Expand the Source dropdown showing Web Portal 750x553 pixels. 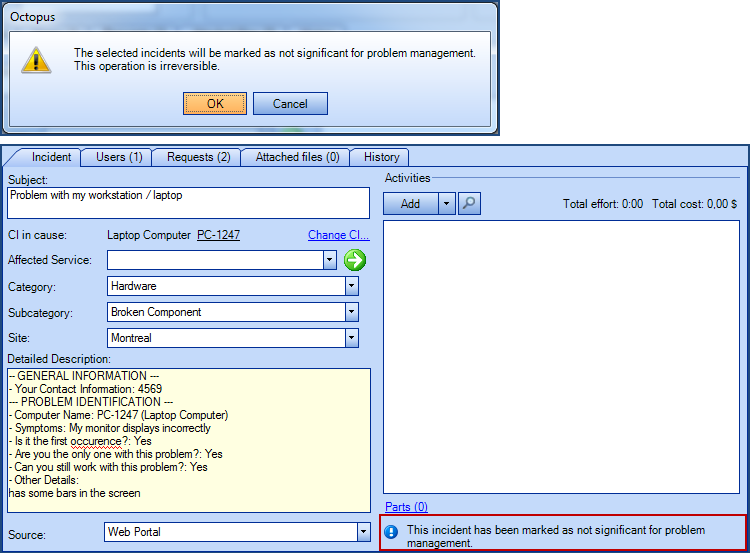tap(363, 532)
